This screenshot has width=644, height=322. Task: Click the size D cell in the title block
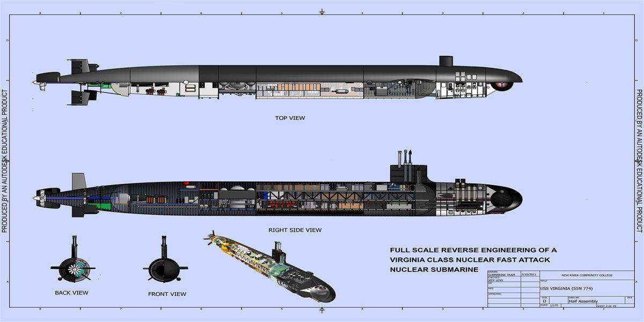(x=544, y=301)
